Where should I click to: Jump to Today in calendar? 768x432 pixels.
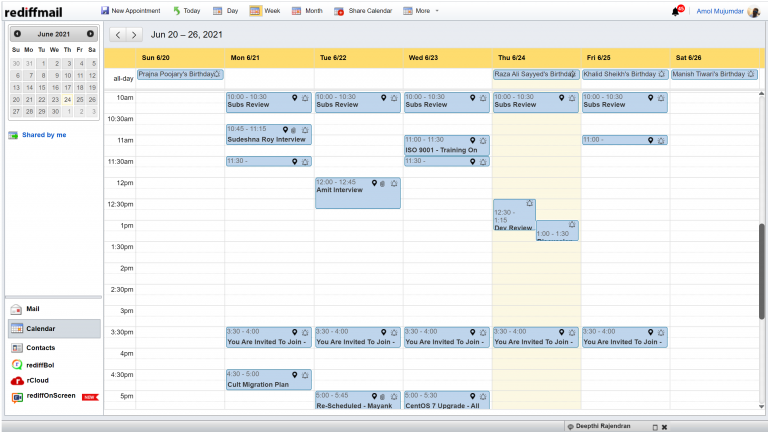coord(187,11)
